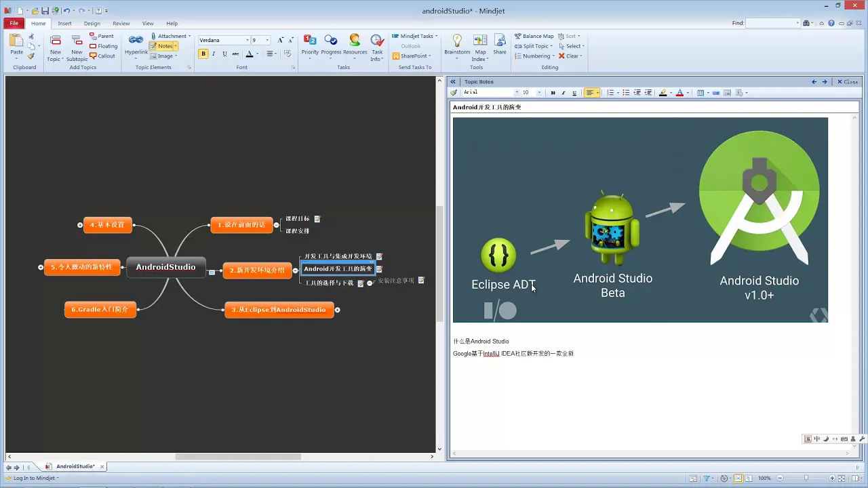Viewport: 868px width, 488px height.
Task: Select the central AndroidStudio topic
Action: tap(165, 267)
